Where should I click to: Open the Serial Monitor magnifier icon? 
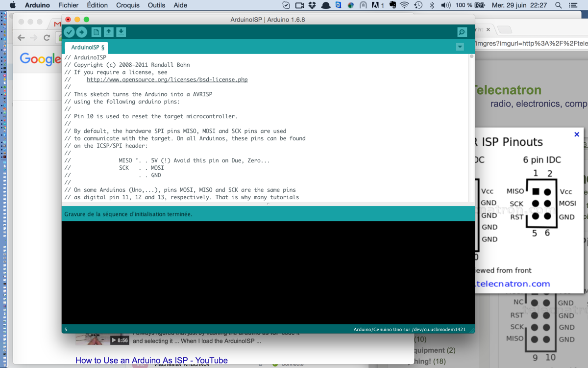462,32
